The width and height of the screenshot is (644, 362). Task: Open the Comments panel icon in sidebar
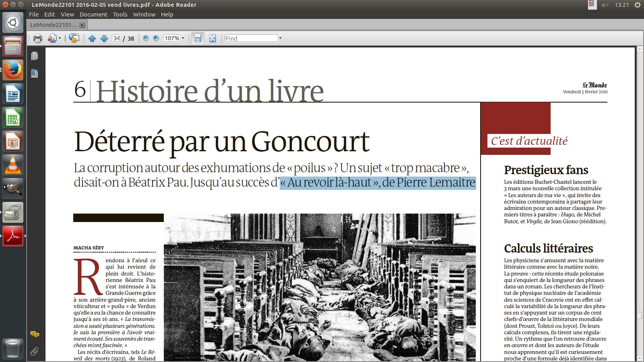point(35,334)
